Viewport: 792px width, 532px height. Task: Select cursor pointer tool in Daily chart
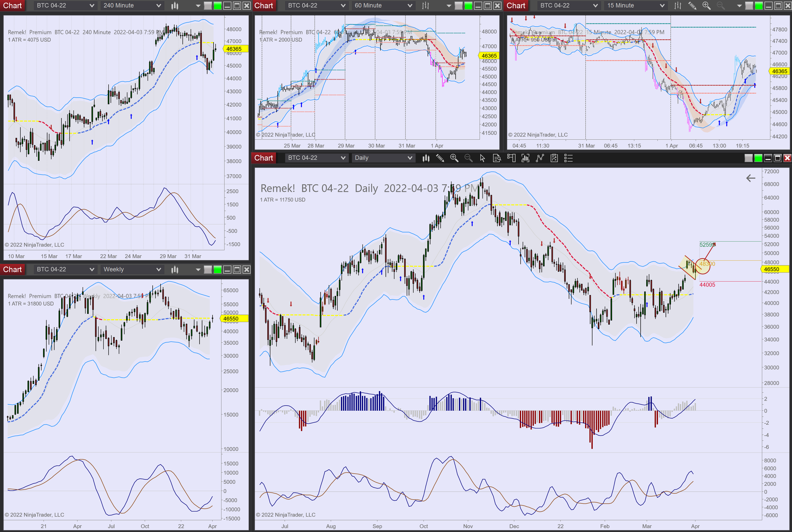(482, 158)
